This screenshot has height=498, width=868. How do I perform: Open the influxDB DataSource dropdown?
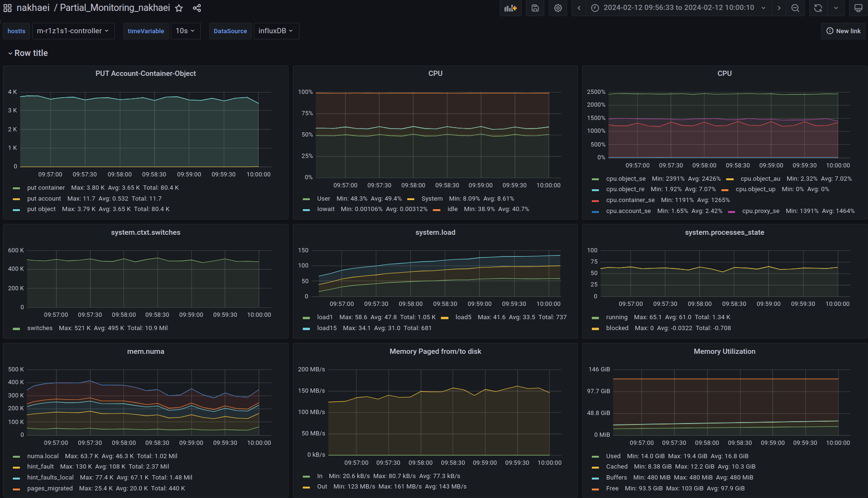pos(276,31)
